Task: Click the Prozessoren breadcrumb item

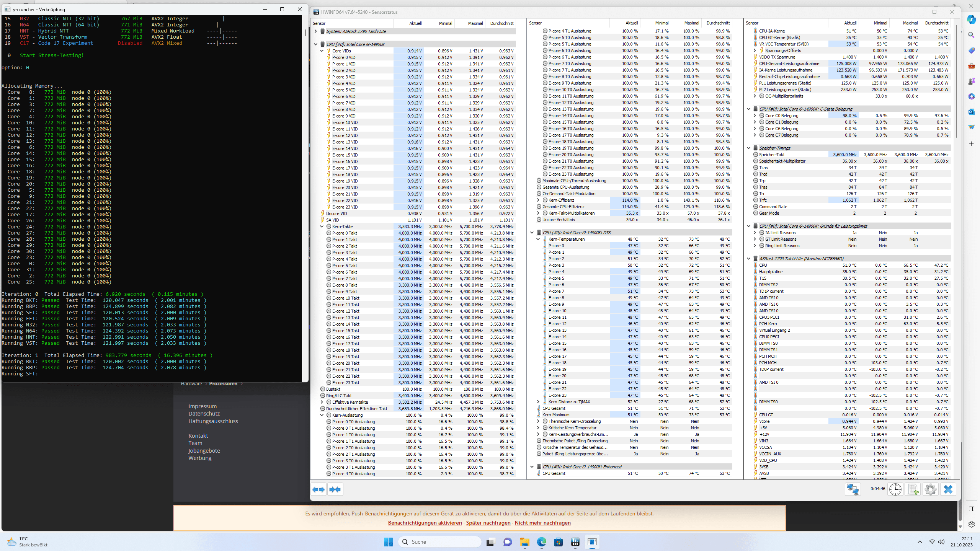Action: pyautogui.click(x=223, y=384)
